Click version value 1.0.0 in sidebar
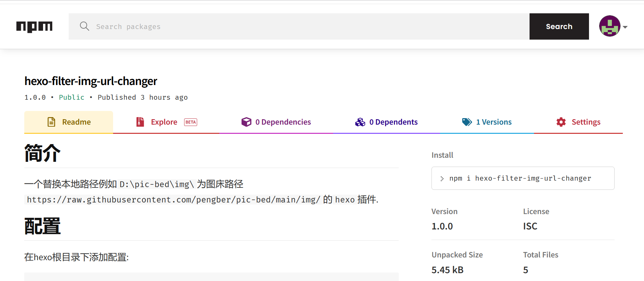Screen dimensions: 644x281 tap(442, 226)
